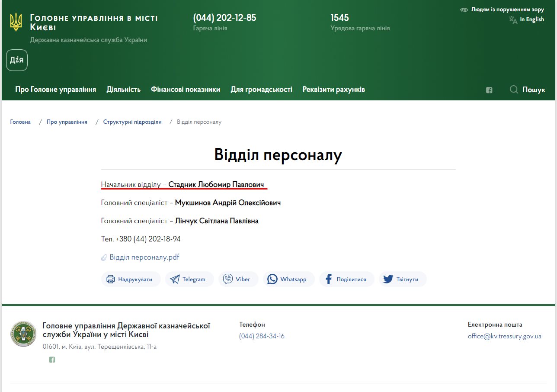Image resolution: width=557 pixels, height=392 pixels.
Task: Expand the Про Головне управління menu
Action: [x=55, y=90]
